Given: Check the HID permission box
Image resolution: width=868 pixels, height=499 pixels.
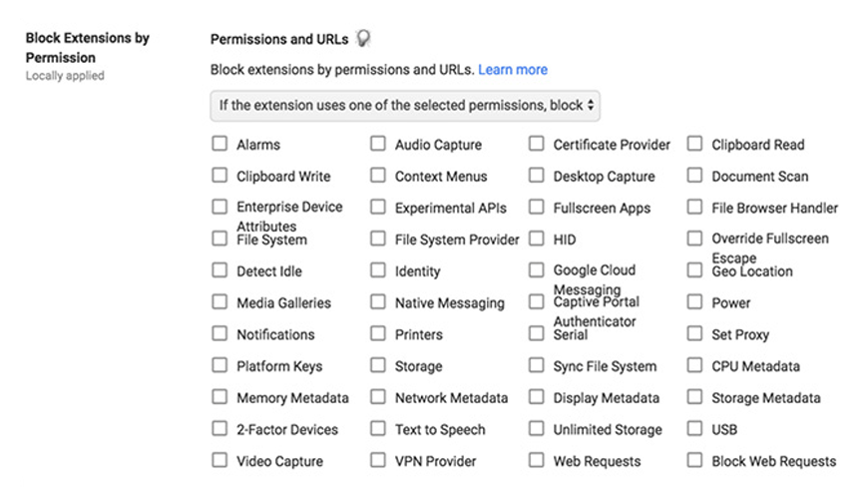Looking at the screenshot, I should (537, 239).
